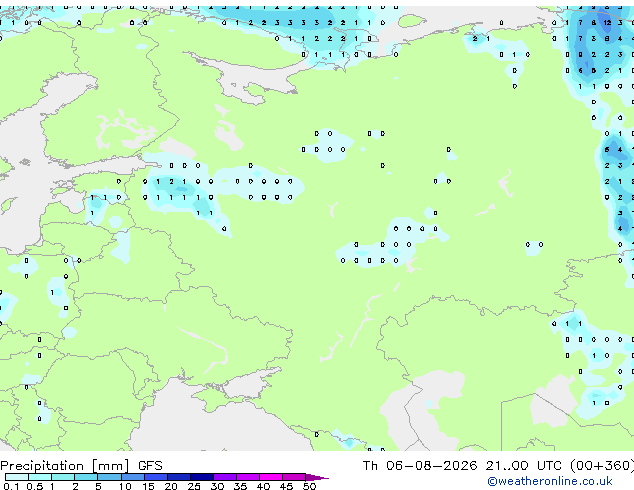Viewport: 634px width, 490px height.
Task: Click the '12' precipitation value on the map
Action: 607,23
